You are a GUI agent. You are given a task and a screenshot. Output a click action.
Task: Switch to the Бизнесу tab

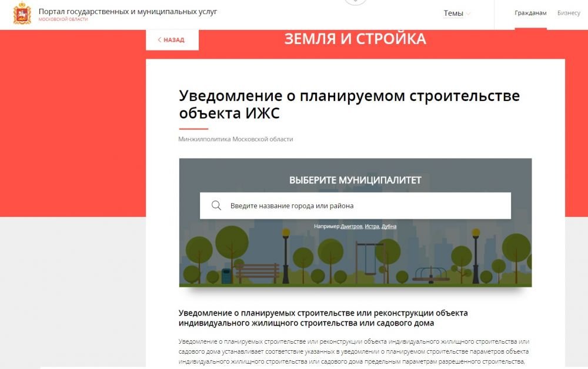[569, 13]
